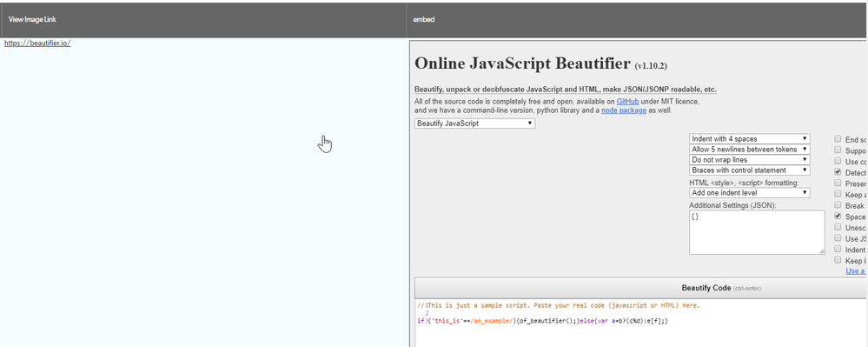Check the 'Unesc...' checkbox
The width and height of the screenshot is (868, 347).
coord(838,227)
